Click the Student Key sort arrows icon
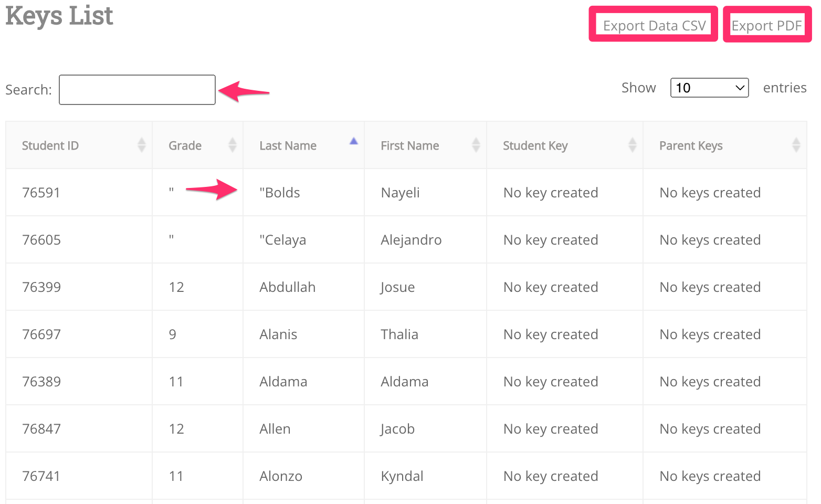Screen dimensions: 821x504 click(x=632, y=145)
